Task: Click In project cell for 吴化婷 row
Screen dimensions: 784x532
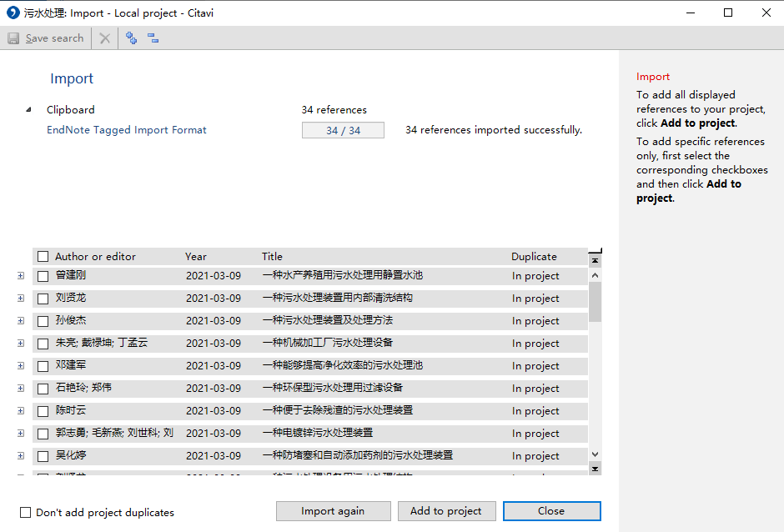Action: tap(535, 456)
